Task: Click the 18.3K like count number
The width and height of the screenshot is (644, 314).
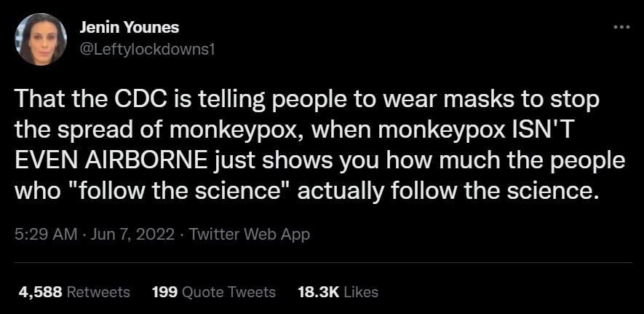Action: pyautogui.click(x=318, y=292)
